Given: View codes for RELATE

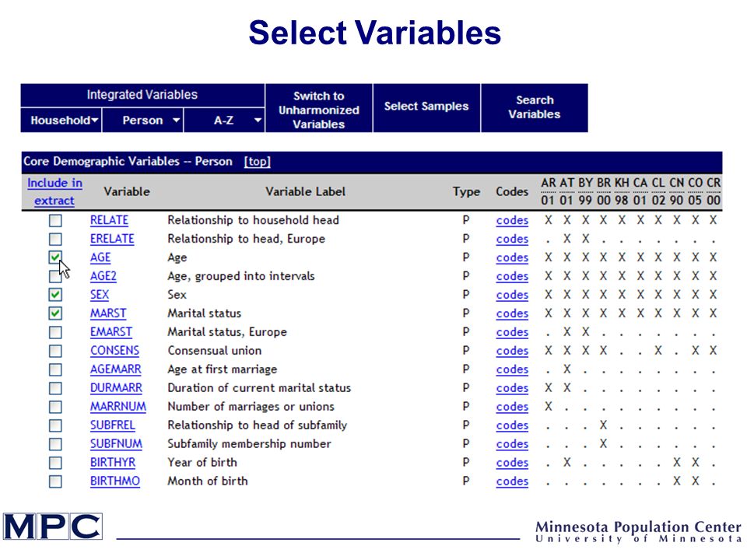Looking at the screenshot, I should point(512,220).
